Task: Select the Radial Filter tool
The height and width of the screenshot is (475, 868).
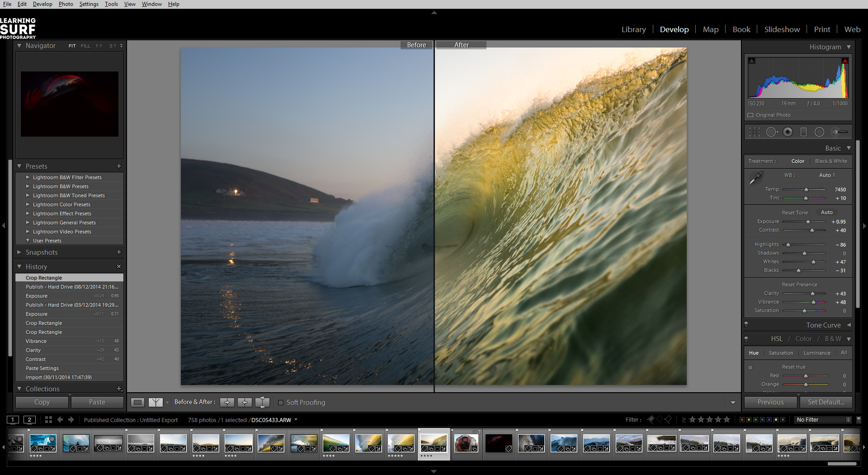Action: (x=820, y=132)
